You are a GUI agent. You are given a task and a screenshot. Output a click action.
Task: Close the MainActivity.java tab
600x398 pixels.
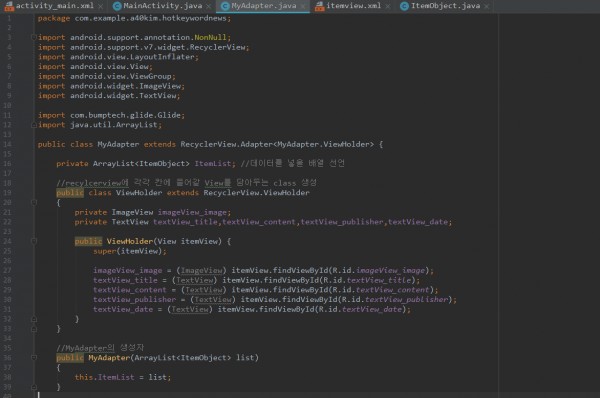pyautogui.click(x=209, y=6)
